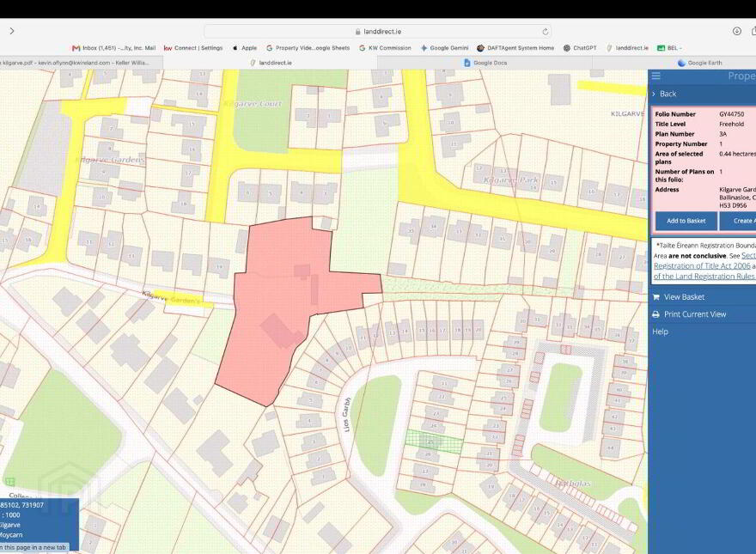Image resolution: width=756 pixels, height=554 pixels.
Task: Click the Create button beside Add to Basket
Action: 738,221
